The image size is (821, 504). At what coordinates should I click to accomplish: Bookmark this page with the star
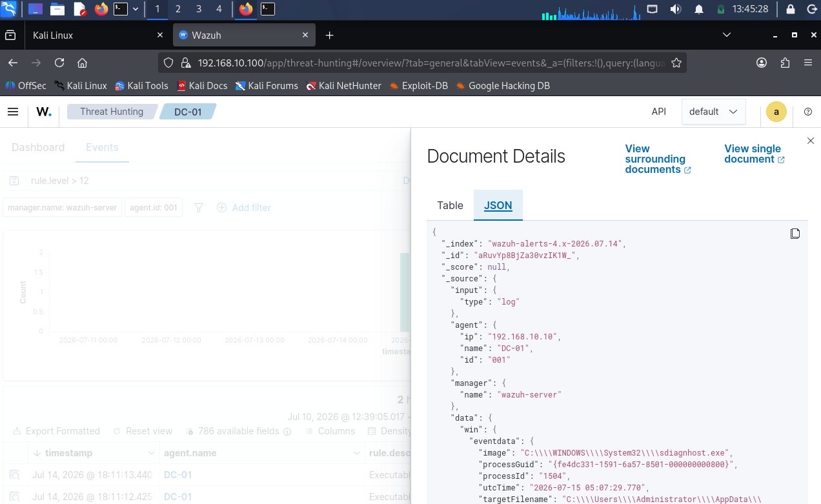coord(676,63)
